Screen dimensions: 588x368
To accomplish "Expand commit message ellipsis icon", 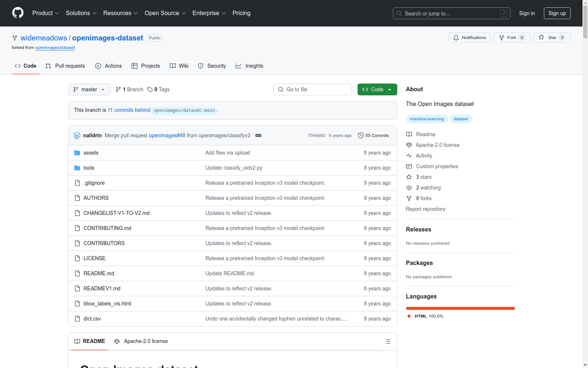I will click(258, 135).
